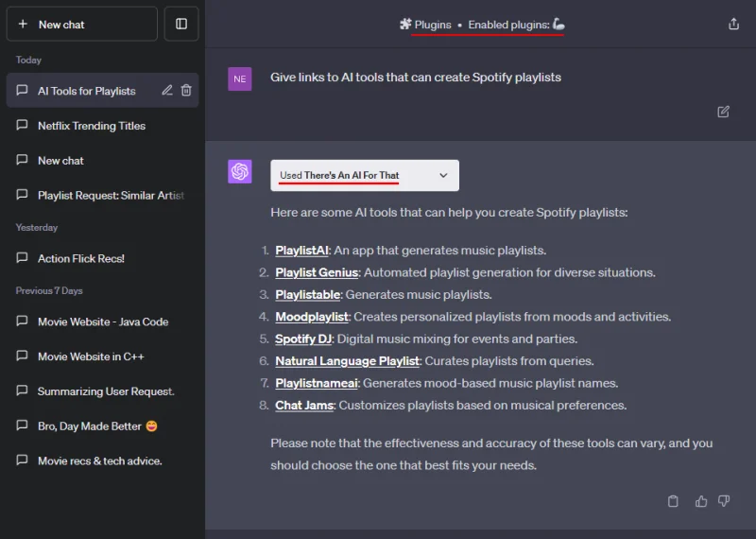Follow the Playlistable link
The width and height of the screenshot is (756, 539).
click(x=308, y=295)
